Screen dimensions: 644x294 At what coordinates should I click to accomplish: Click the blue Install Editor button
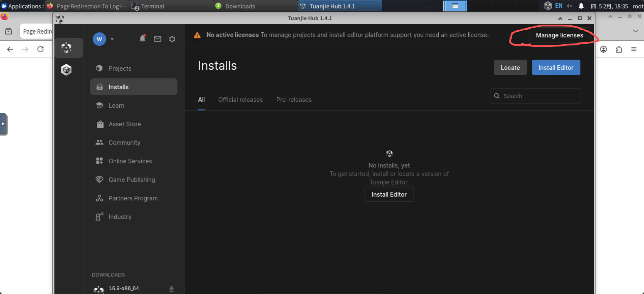pos(556,67)
